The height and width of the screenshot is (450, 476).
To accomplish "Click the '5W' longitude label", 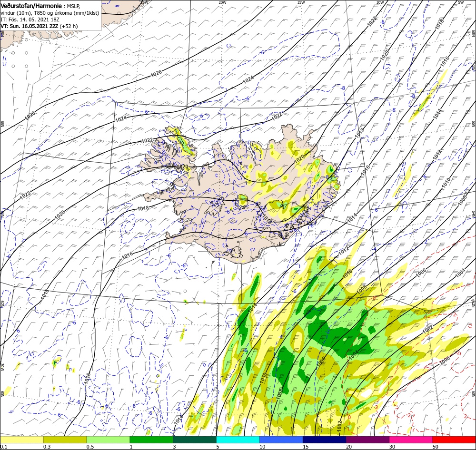I will [x=461, y=2].
